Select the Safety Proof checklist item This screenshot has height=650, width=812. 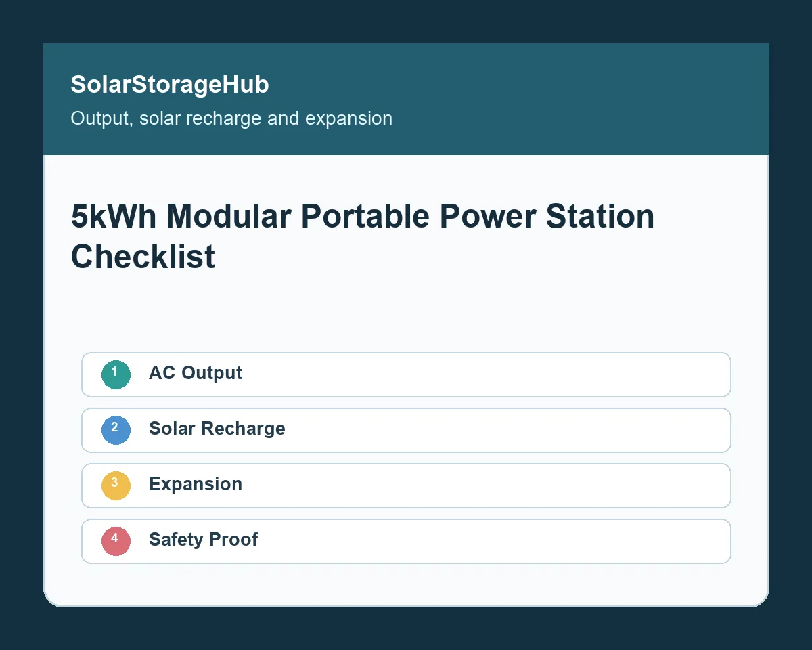[406, 541]
